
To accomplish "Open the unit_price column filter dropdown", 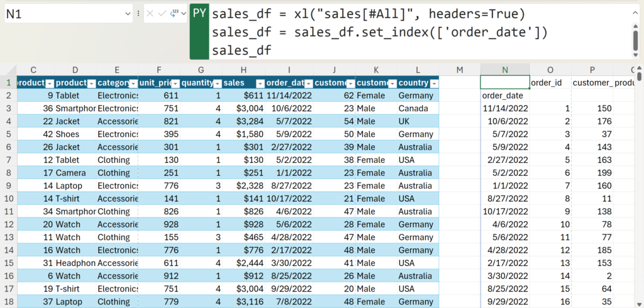I will pyautogui.click(x=174, y=83).
